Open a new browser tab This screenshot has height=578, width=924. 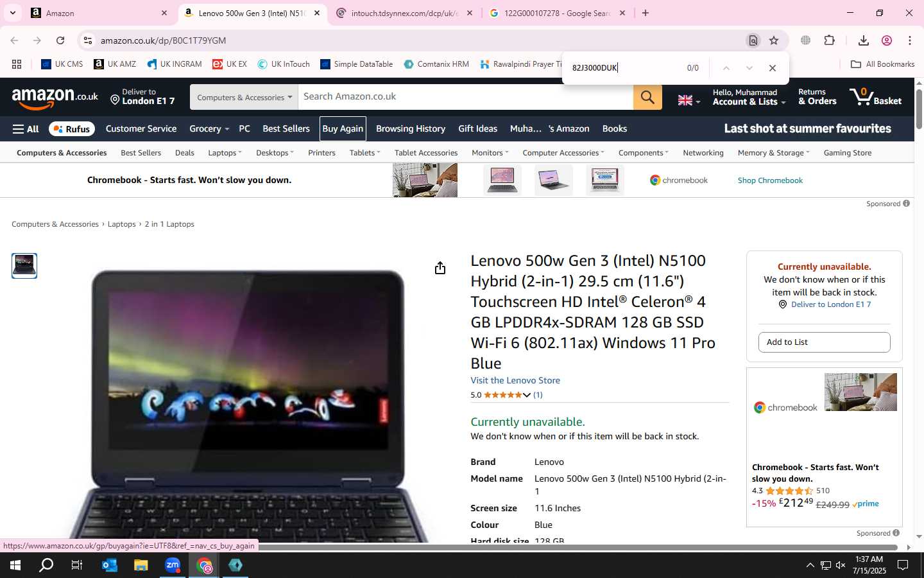point(646,13)
